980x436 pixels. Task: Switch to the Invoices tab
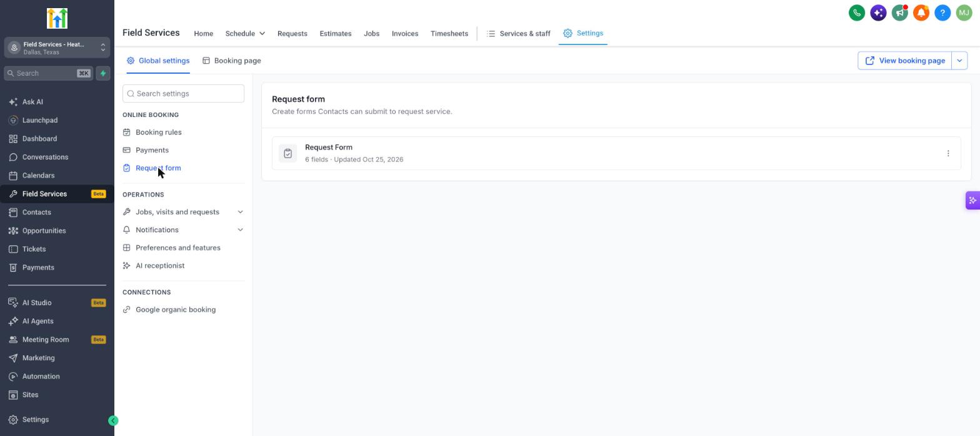pyautogui.click(x=405, y=33)
